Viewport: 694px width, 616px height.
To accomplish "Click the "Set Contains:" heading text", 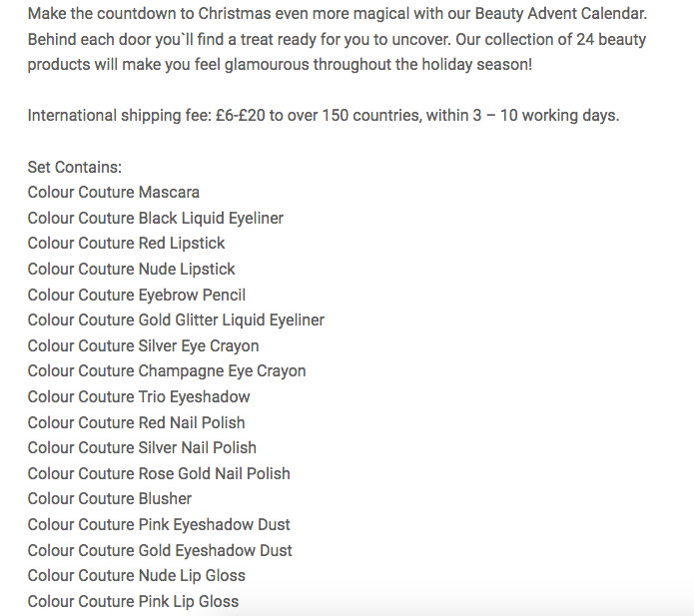I will [75, 167].
